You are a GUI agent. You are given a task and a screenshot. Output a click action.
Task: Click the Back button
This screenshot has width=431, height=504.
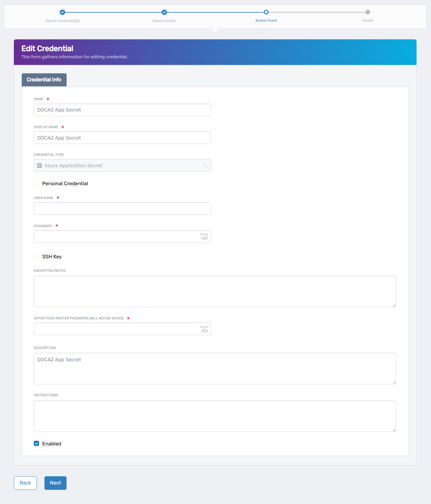25,483
